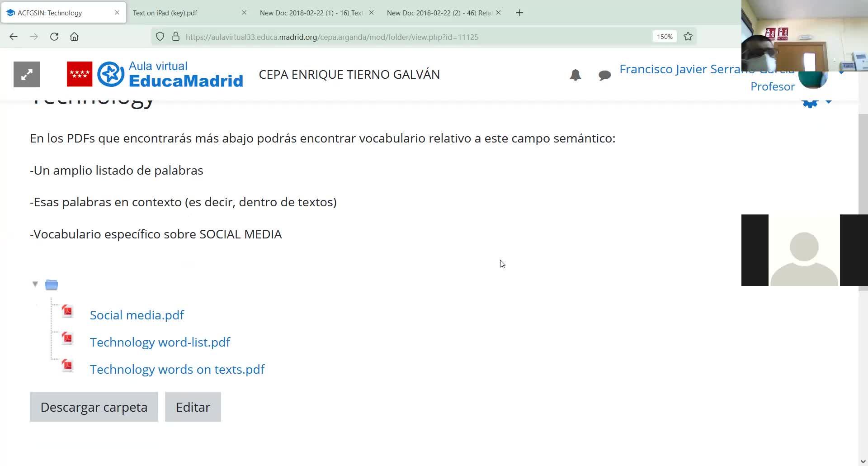The height and width of the screenshot is (466, 868).
Task: Open the tracking protection shield icon
Action: [160, 37]
